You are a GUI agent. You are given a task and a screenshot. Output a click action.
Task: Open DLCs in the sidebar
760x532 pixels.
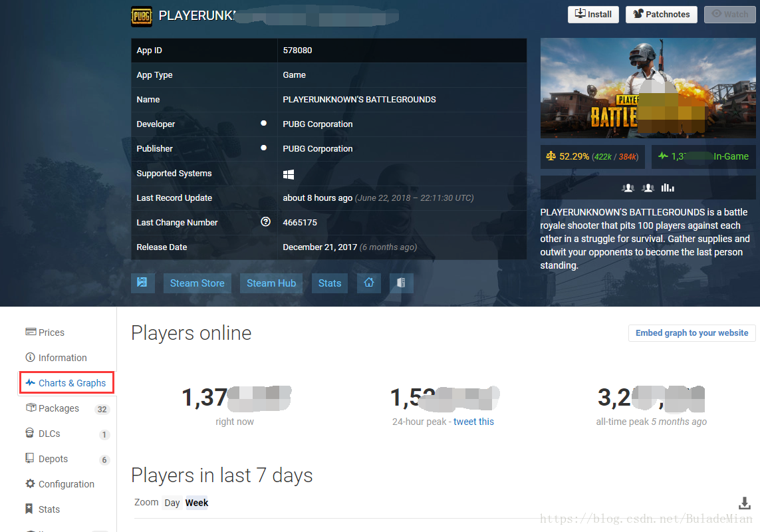click(x=43, y=434)
